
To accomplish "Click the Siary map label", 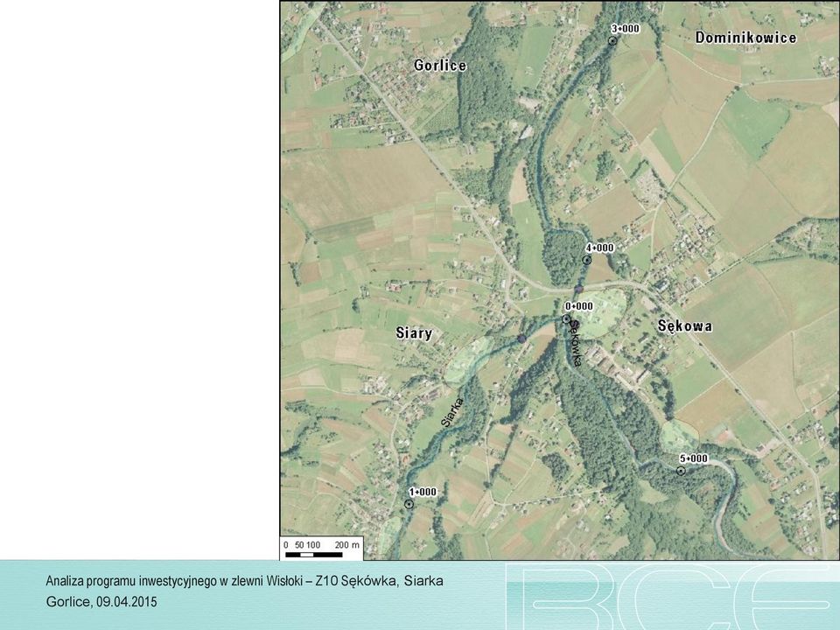I will 414,333.
